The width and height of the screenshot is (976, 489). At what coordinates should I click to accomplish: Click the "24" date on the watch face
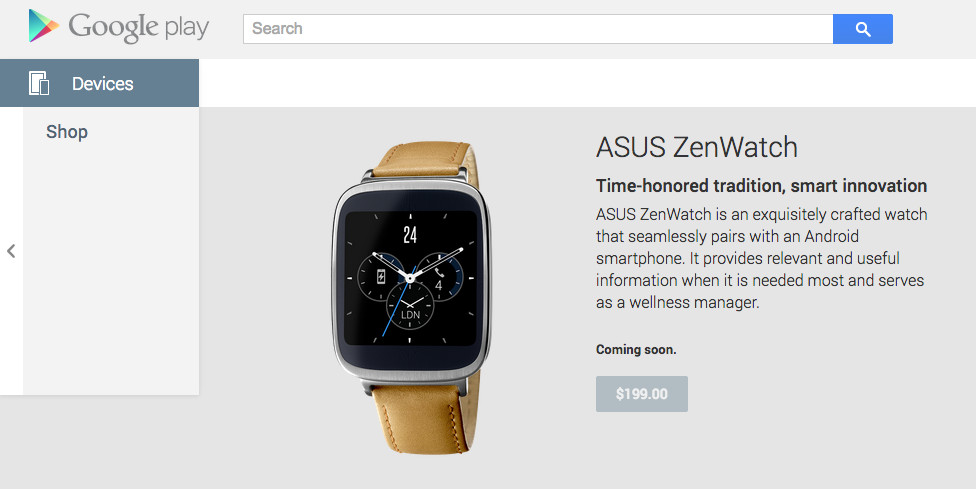(x=410, y=235)
